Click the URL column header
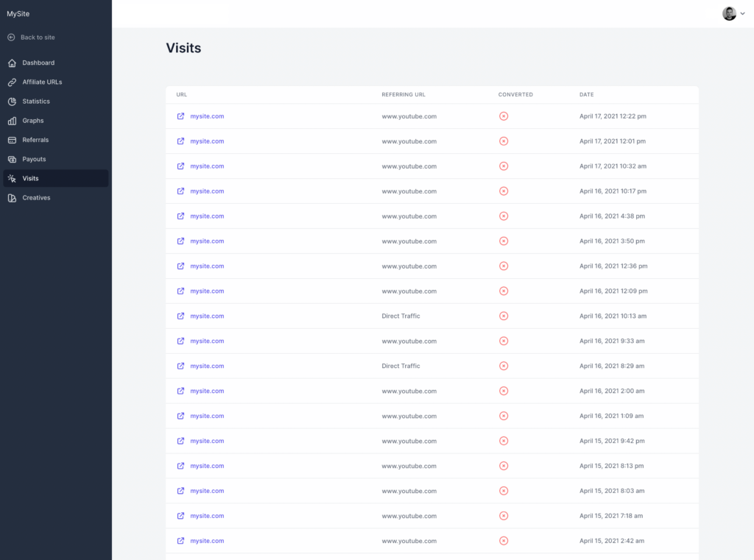754x560 pixels. (181, 95)
